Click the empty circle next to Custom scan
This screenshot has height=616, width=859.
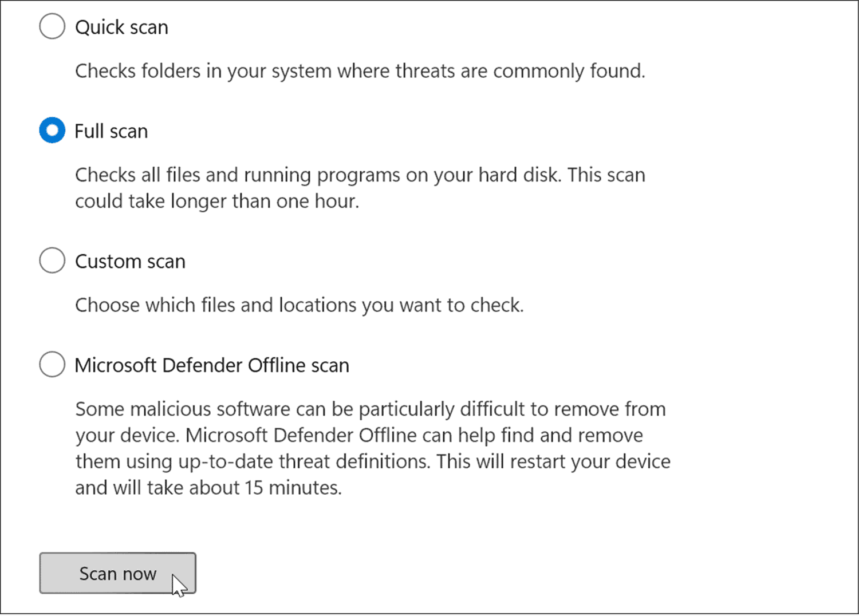pos(52,260)
